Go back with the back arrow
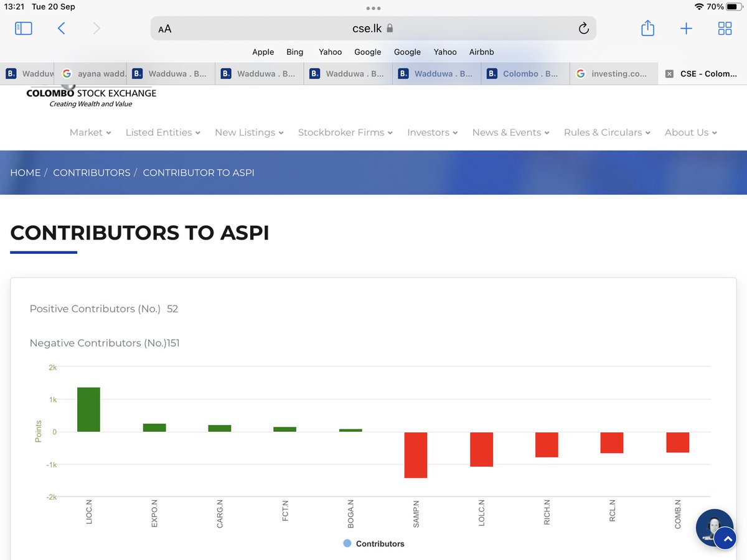 click(61, 28)
